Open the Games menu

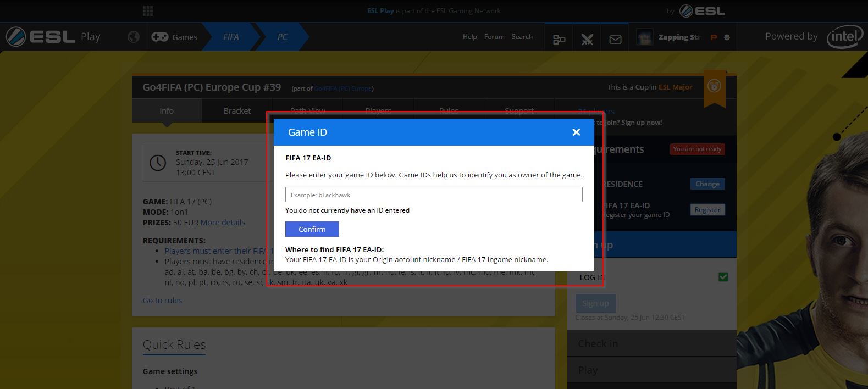click(x=174, y=37)
